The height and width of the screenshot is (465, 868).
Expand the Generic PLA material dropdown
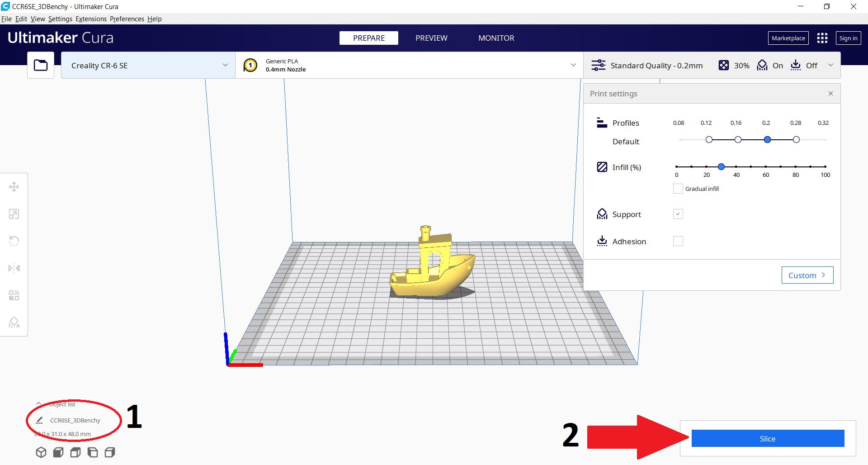coord(409,65)
